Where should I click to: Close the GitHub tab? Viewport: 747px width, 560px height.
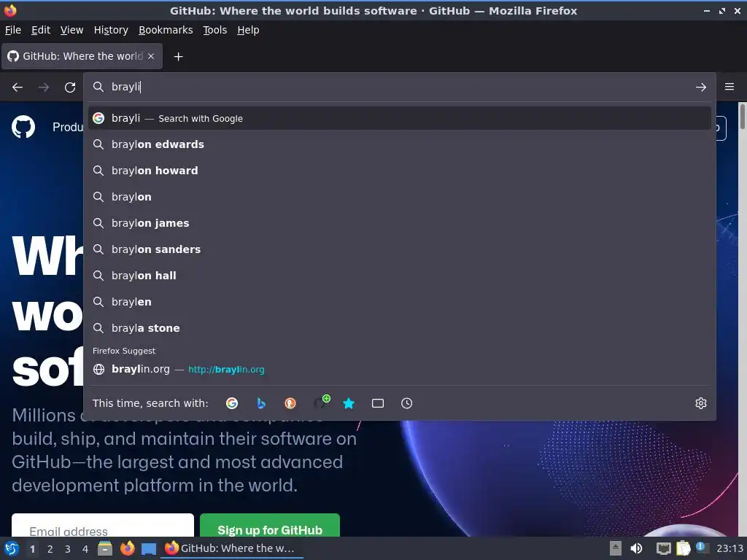[151, 56]
